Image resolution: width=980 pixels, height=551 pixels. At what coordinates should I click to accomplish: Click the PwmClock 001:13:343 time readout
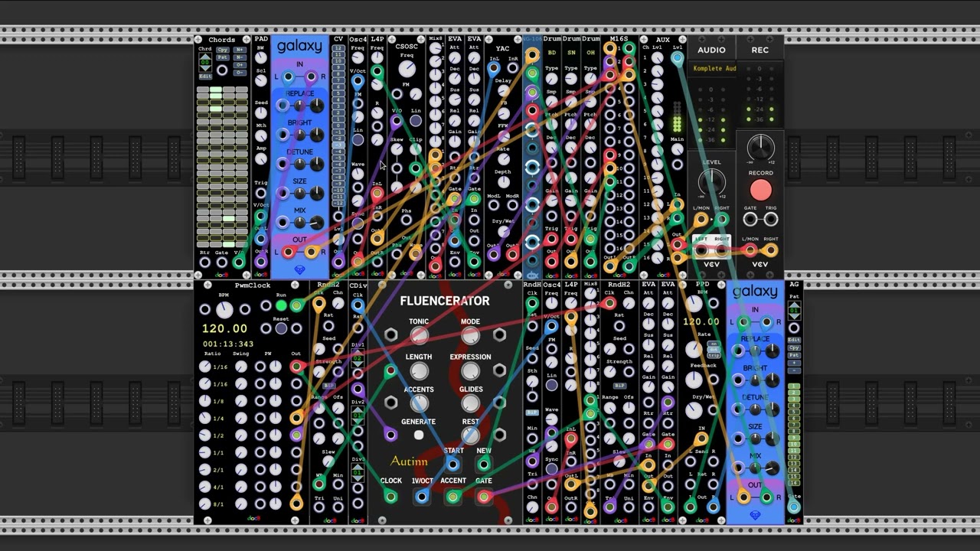click(x=228, y=344)
